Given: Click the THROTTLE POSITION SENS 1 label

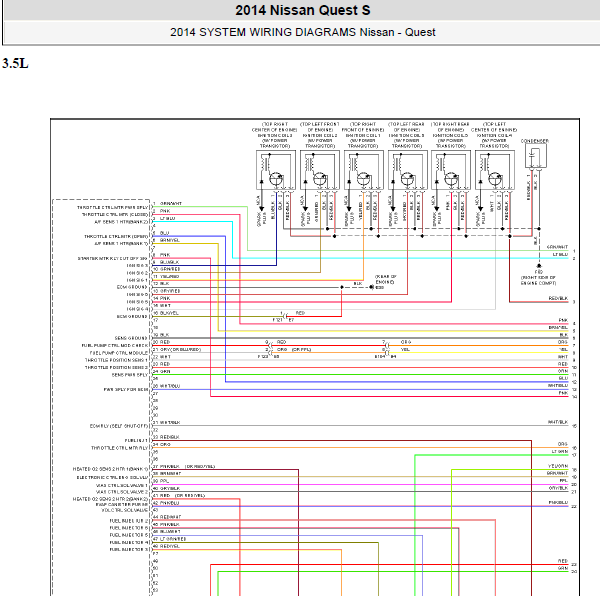Looking at the screenshot, I should tap(116, 360).
